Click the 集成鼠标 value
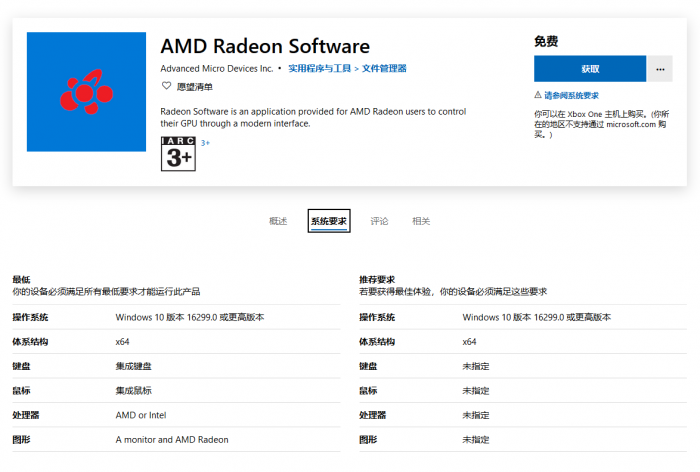Viewport: 700px width, 472px height. pos(133,391)
